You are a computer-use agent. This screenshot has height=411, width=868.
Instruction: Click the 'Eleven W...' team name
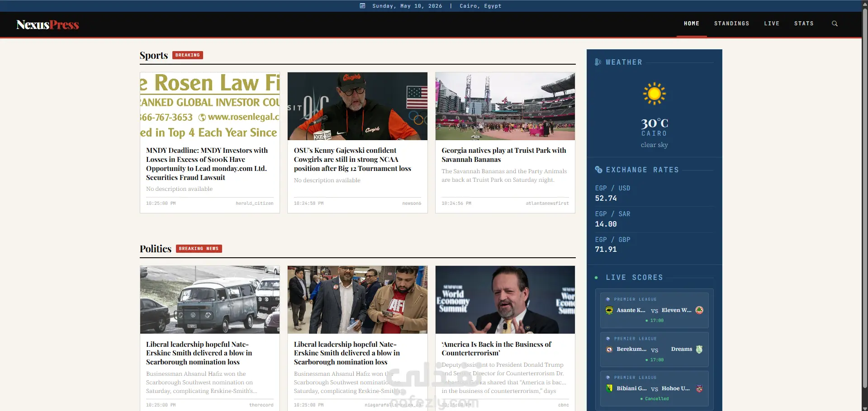click(x=676, y=310)
